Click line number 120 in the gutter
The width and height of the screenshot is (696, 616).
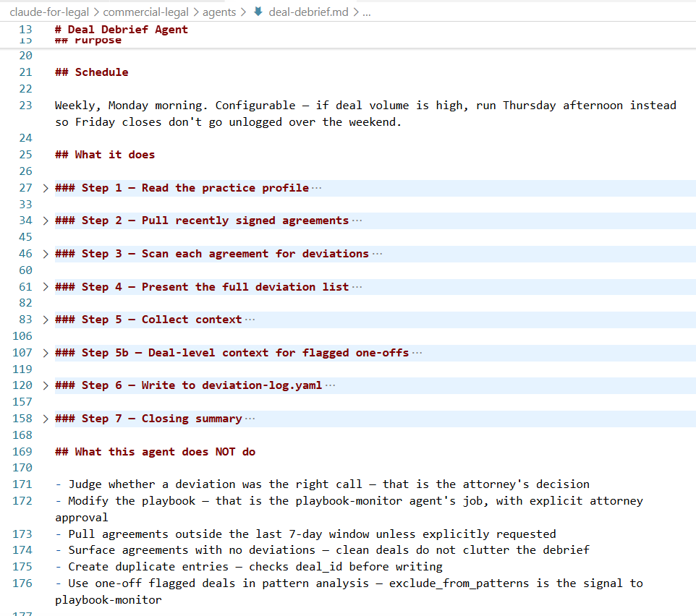[22, 385]
